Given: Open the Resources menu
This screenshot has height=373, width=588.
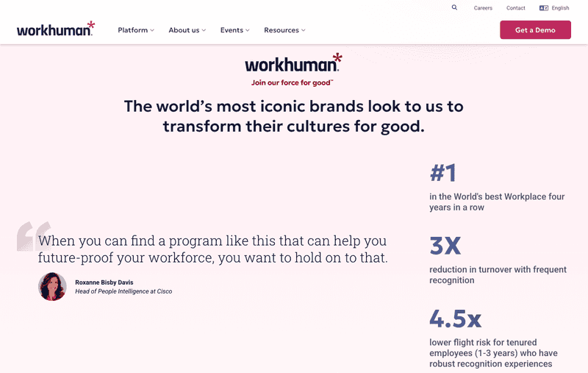Looking at the screenshot, I should coord(284,30).
